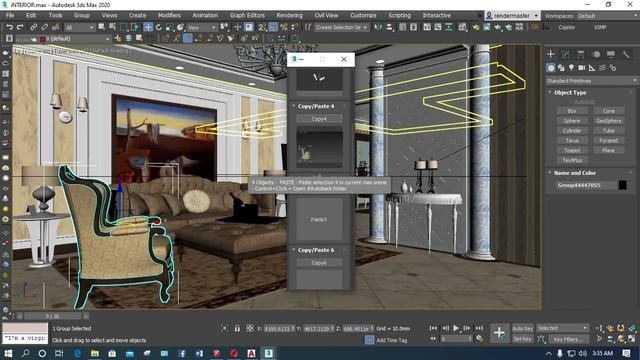This screenshot has width=640, height=360.
Task: Create a Box primitive
Action: point(572,111)
